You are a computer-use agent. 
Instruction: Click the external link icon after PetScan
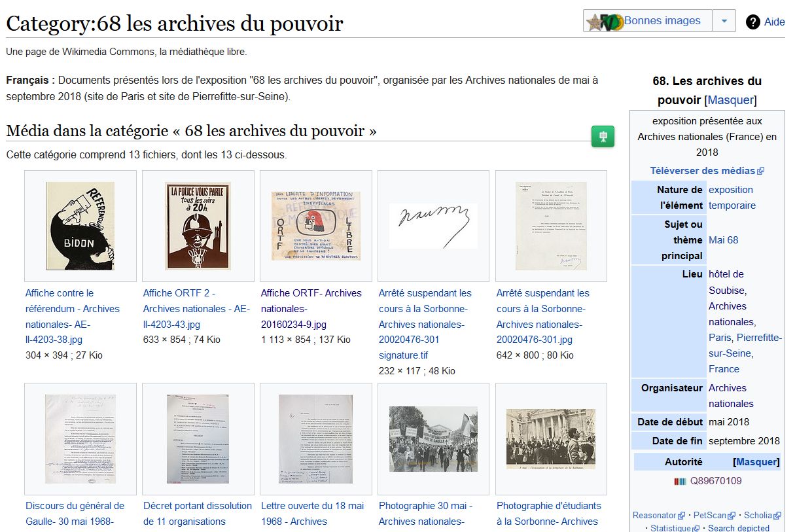tap(732, 516)
